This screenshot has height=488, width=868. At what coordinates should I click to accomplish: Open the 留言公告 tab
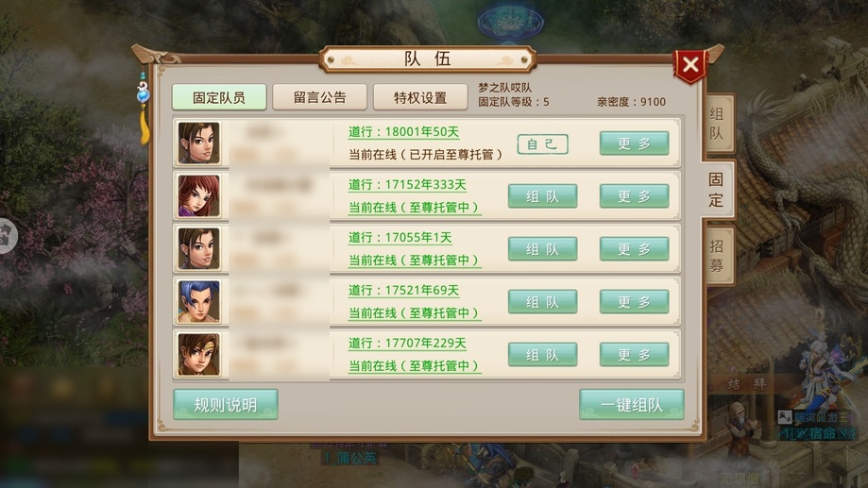coord(320,98)
